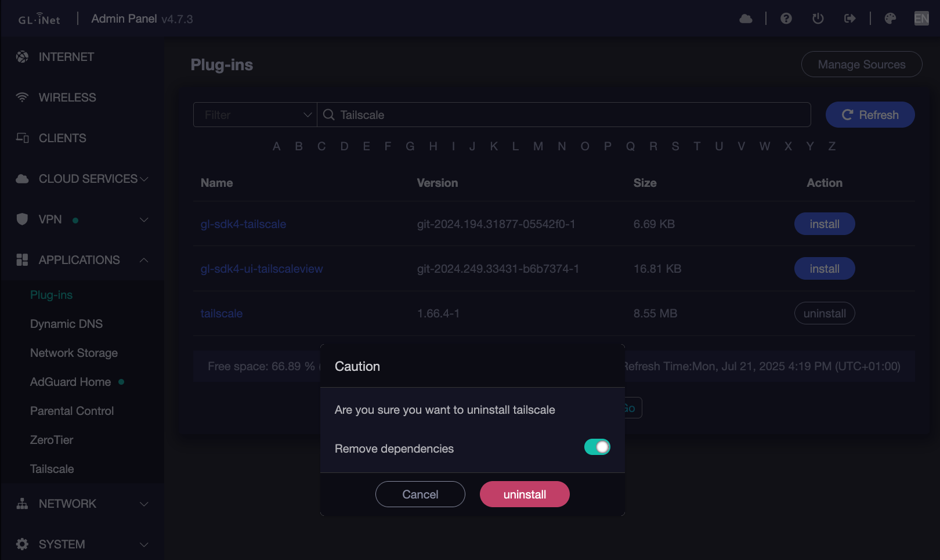Viewport: 940px width, 560px height.
Task: Click the search magnifier icon
Action: click(329, 115)
